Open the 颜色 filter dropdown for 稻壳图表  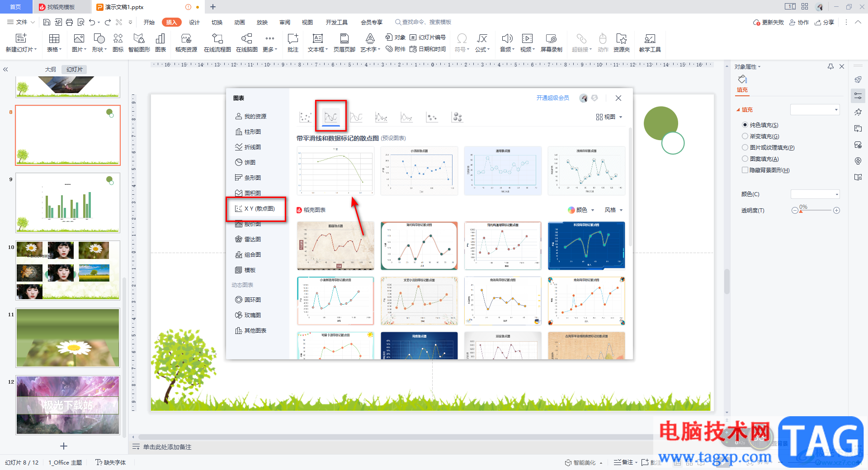click(x=581, y=210)
